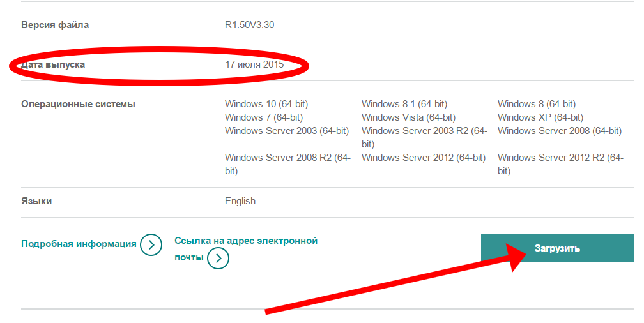Select the release date 17 июля 2015
Screen dimensions: 644x323
coord(254,65)
